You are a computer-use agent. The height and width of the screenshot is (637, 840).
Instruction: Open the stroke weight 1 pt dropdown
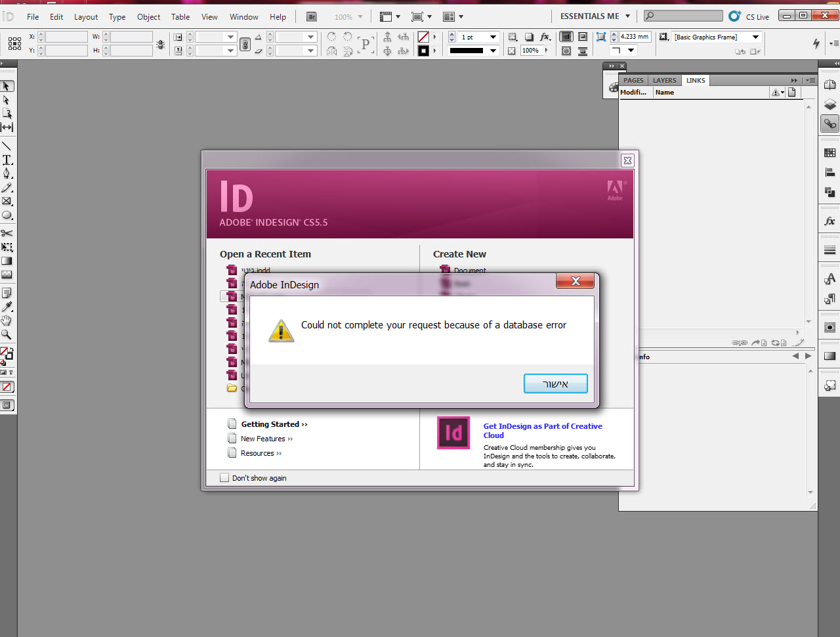493,37
